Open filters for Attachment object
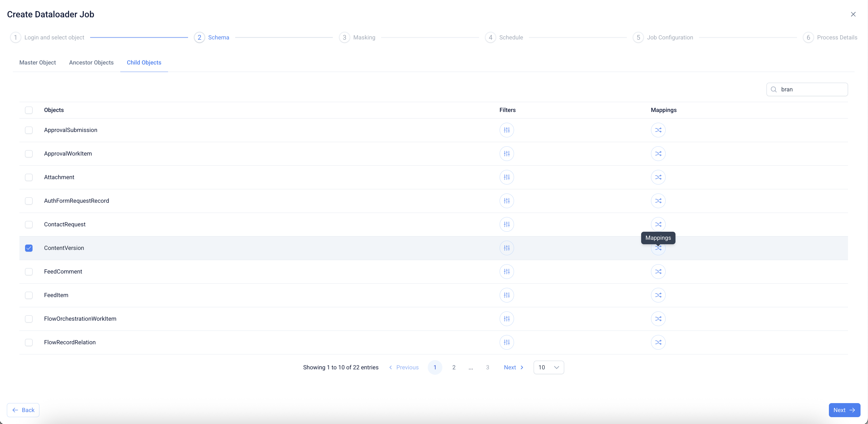 click(507, 177)
